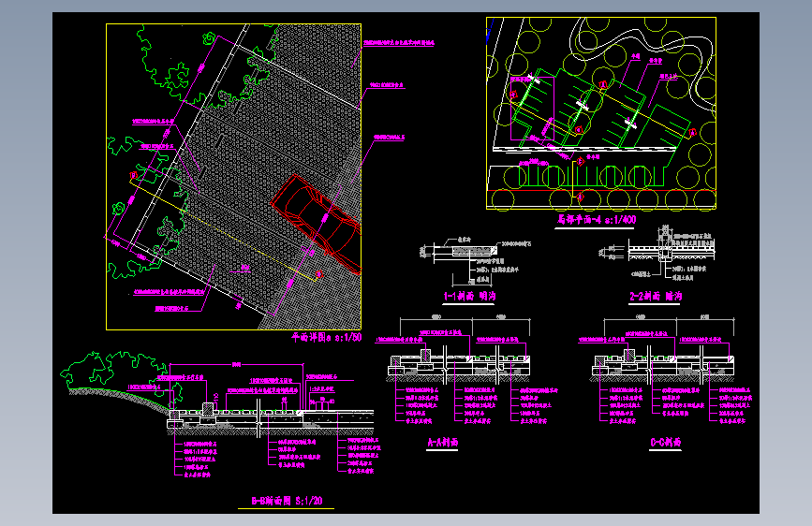Select the C-C cross-section drawing
This screenshot has width=812, height=526.
click(666, 371)
